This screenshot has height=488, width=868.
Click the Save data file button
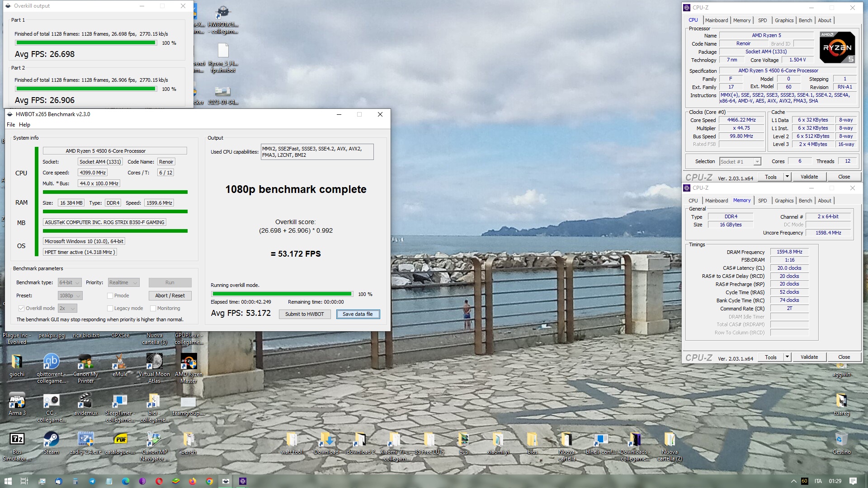[358, 314]
